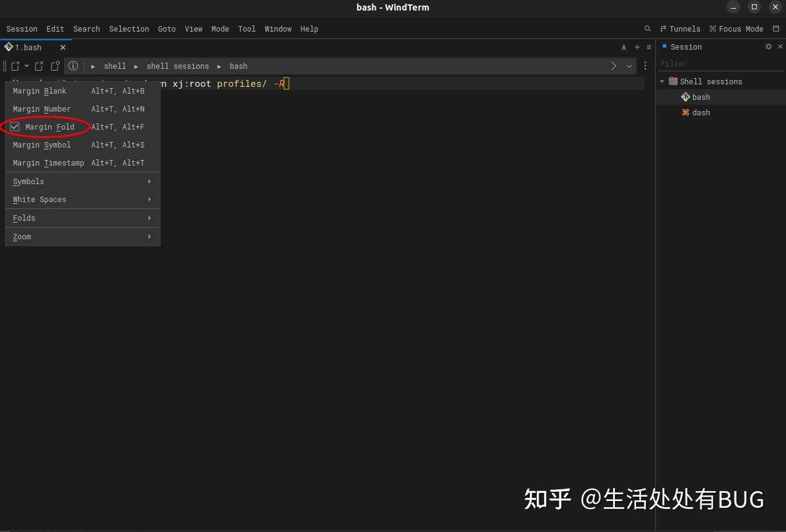Screen dimensions: 786x532
Task: Click the add tab plus icon
Action: (x=637, y=47)
